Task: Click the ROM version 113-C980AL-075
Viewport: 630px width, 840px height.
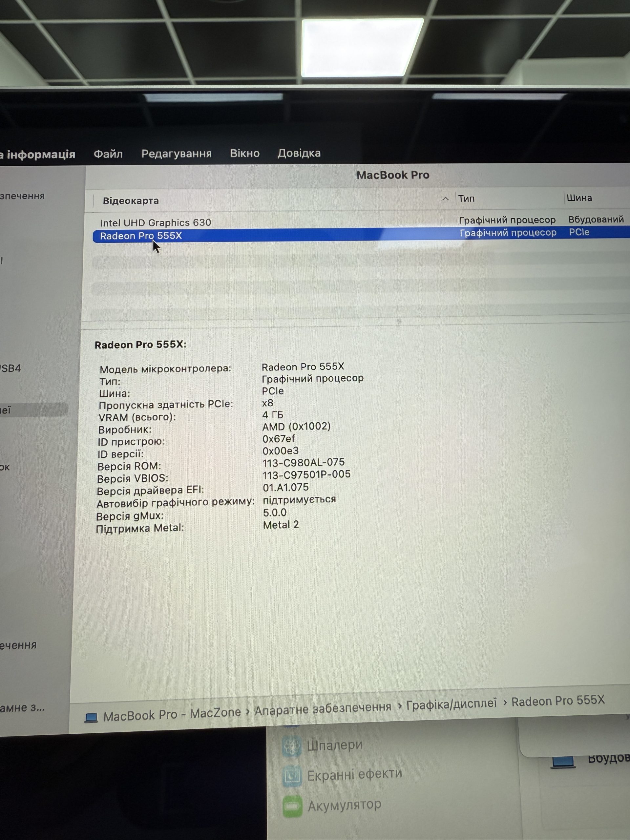Action: (x=304, y=462)
